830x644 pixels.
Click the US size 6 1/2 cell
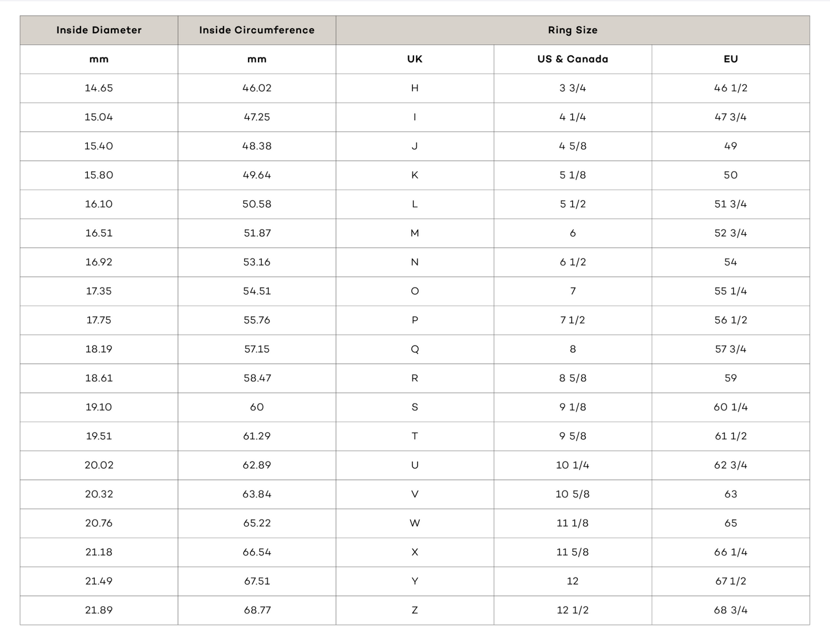click(573, 263)
